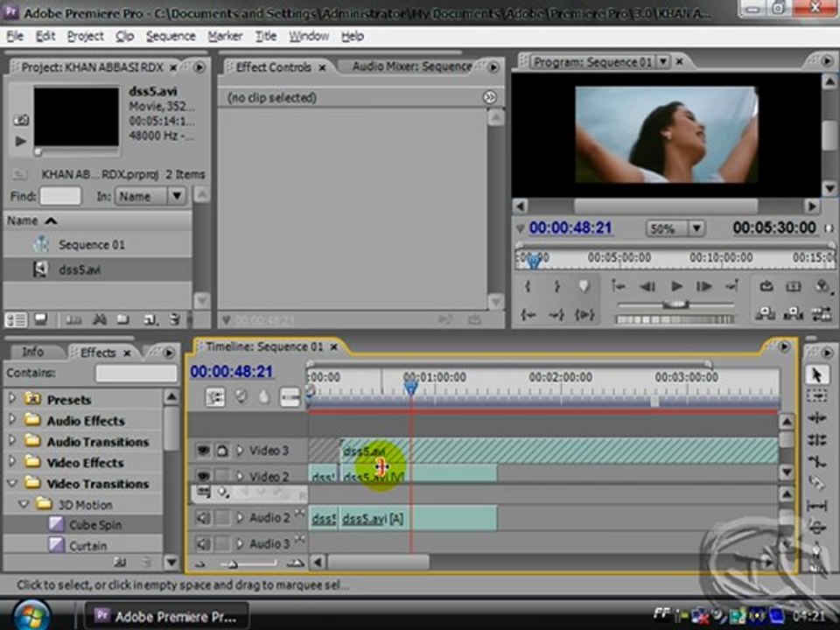This screenshot has height=630, width=840.
Task: Select the Rolling Edit tool
Action: point(816,440)
